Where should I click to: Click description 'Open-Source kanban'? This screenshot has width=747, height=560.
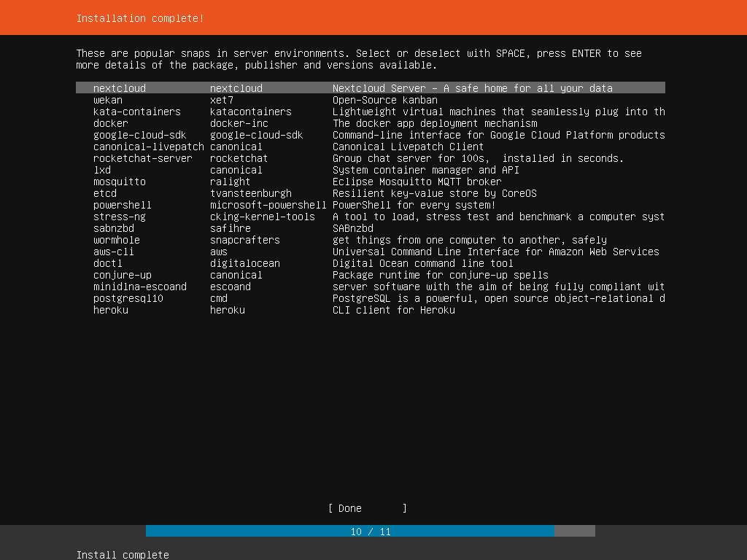tap(385, 100)
